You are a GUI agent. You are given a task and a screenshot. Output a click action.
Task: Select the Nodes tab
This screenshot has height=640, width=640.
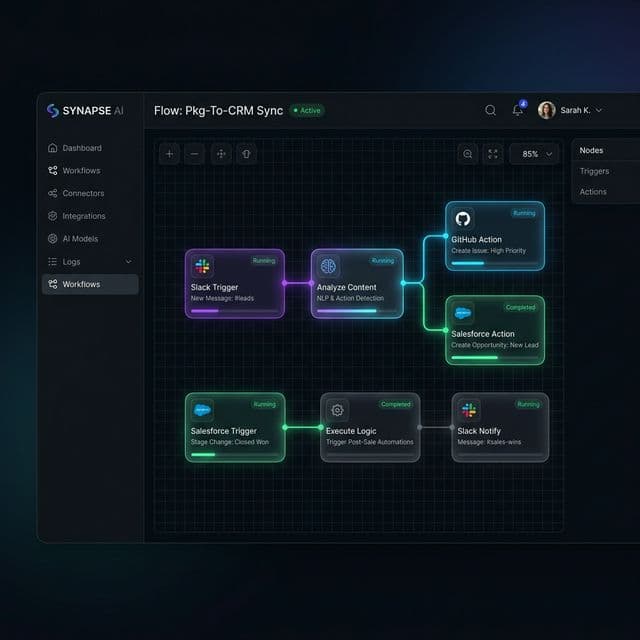pyautogui.click(x=591, y=150)
